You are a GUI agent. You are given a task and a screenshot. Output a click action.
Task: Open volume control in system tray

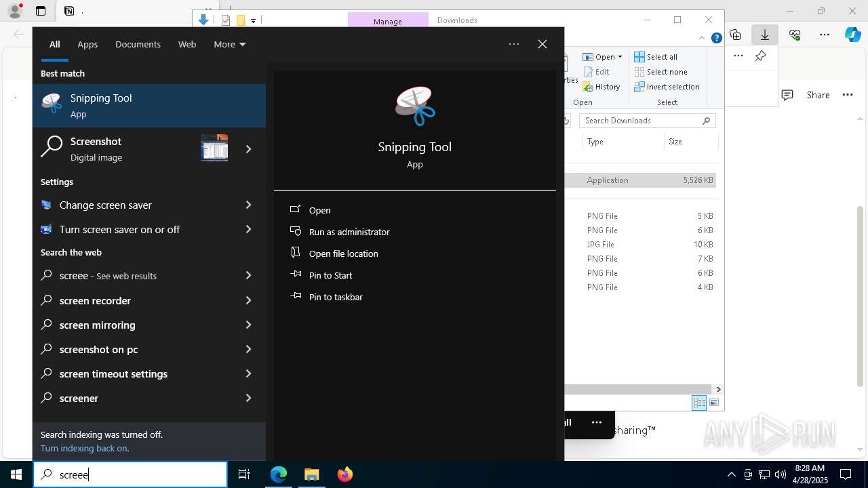(x=780, y=474)
